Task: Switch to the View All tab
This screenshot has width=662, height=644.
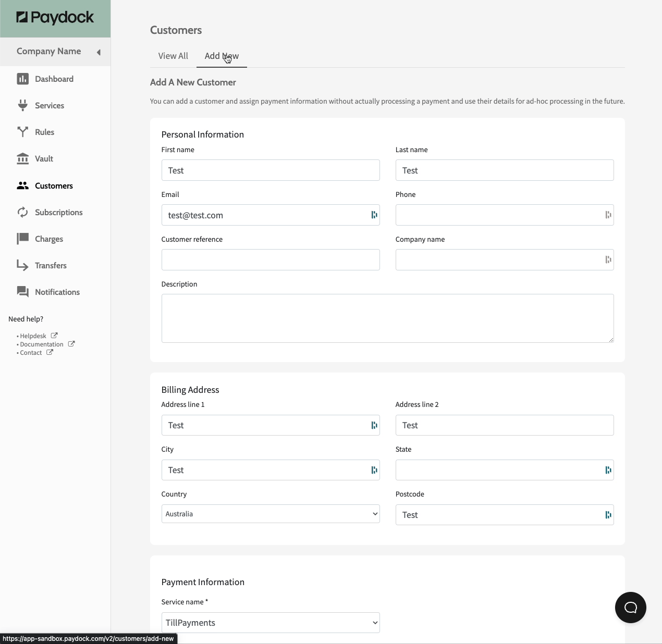Action: (173, 56)
